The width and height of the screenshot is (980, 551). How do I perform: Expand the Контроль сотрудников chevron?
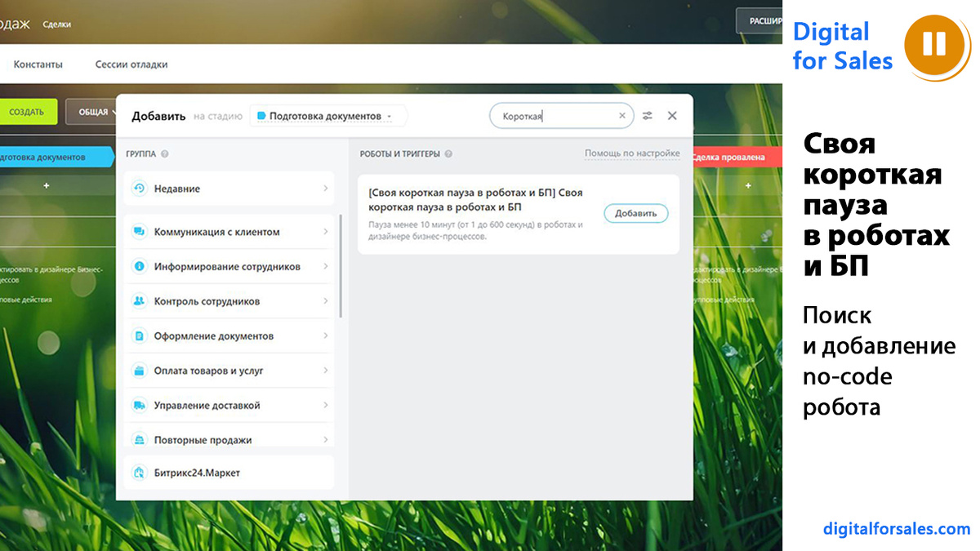point(325,301)
